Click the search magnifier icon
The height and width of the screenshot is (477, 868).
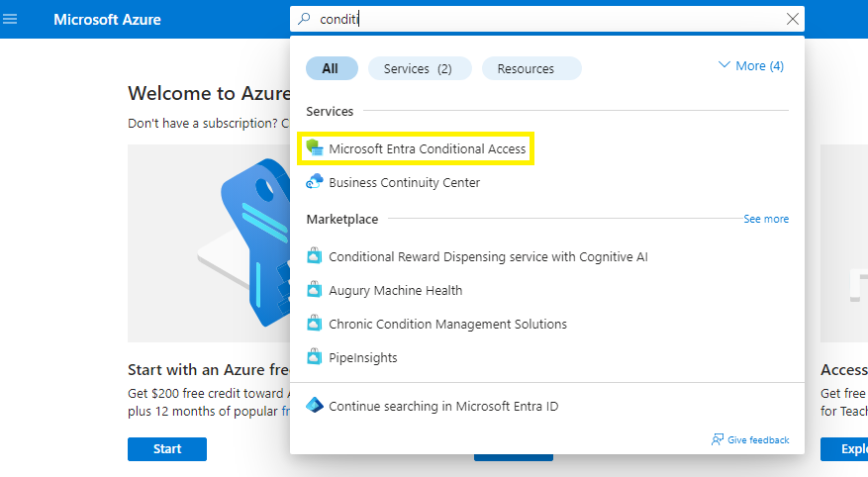(304, 19)
